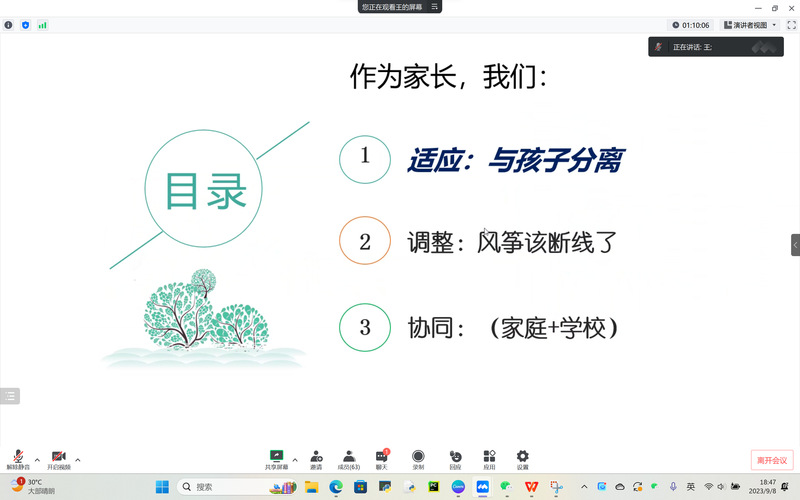Viewport: 800px width, 500px height.
Task: Open the 邀请 invite icon
Action: pyautogui.click(x=316, y=458)
